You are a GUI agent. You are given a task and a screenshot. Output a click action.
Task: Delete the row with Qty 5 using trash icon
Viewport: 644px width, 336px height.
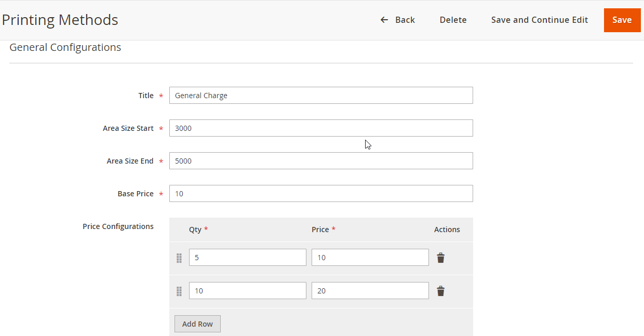pos(440,257)
